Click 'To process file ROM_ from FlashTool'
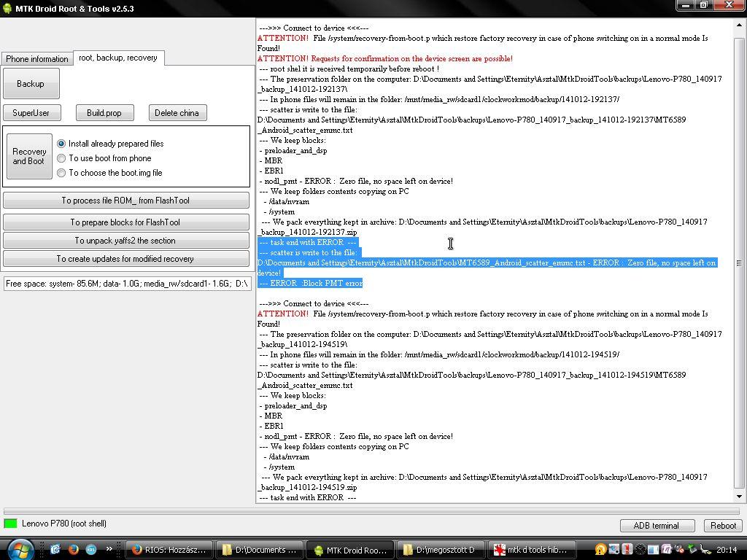This screenshot has height=560, width=747. pyautogui.click(x=125, y=201)
